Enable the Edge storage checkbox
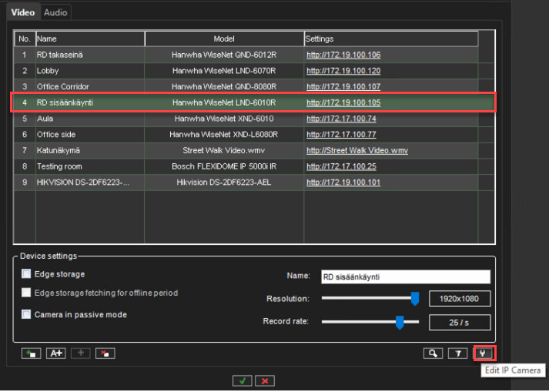 26,274
